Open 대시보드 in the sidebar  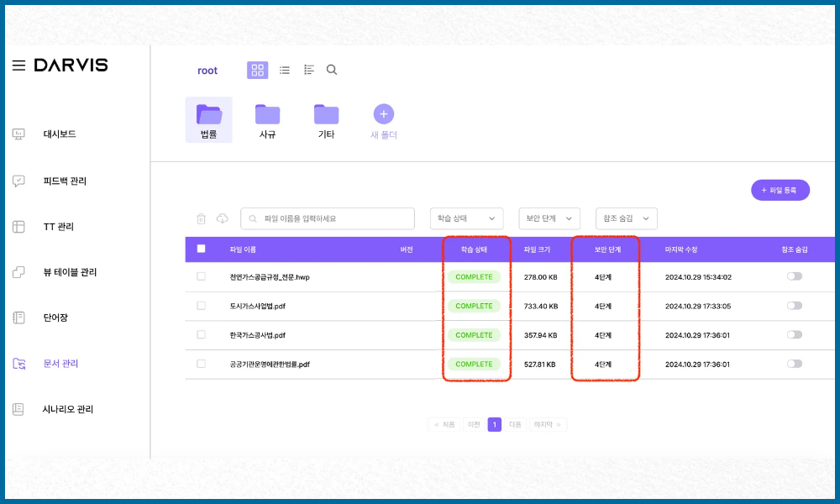(x=60, y=134)
